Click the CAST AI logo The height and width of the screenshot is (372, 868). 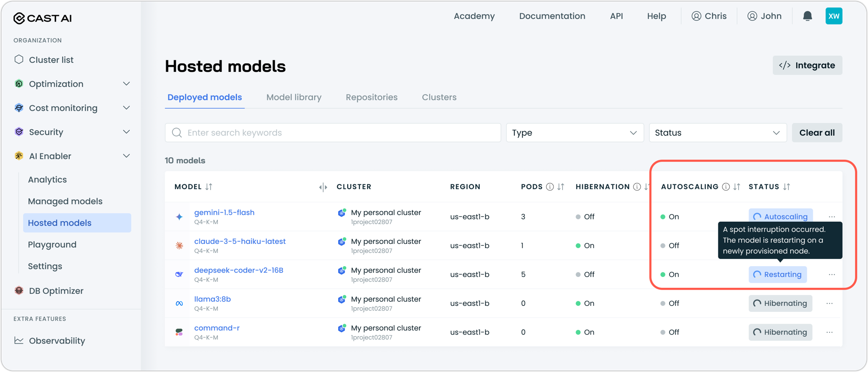[42, 18]
